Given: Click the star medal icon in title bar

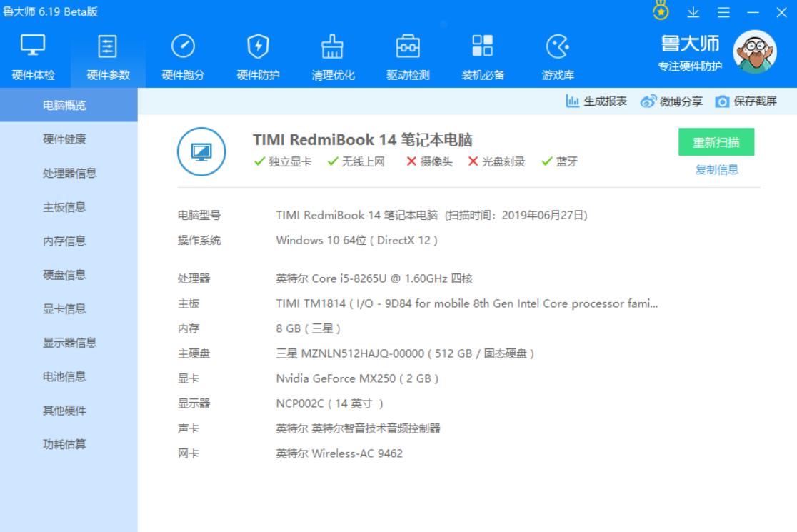Looking at the screenshot, I should (663, 11).
